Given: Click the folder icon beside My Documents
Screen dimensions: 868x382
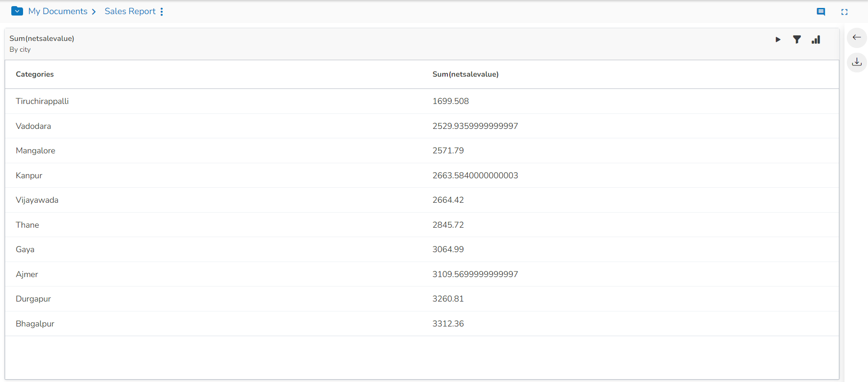Looking at the screenshot, I should (17, 11).
